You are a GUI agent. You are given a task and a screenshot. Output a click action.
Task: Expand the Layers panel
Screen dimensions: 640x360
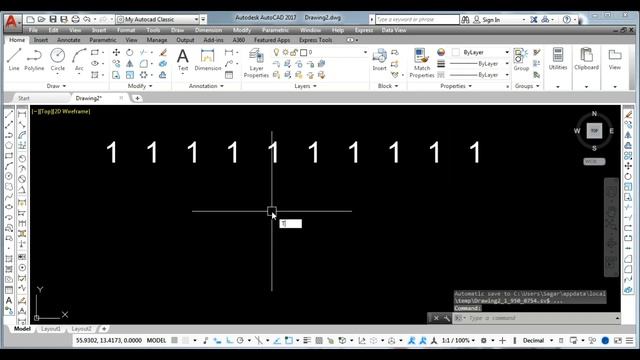[305, 86]
